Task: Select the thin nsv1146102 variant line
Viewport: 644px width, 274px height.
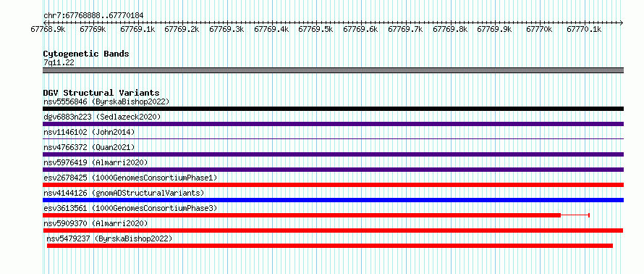Action: coord(333,139)
